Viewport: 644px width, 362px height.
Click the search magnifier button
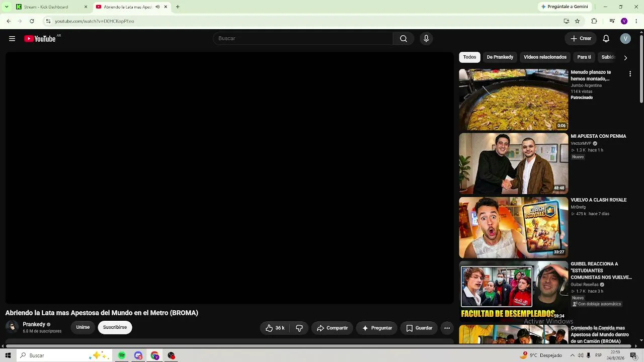(x=404, y=39)
